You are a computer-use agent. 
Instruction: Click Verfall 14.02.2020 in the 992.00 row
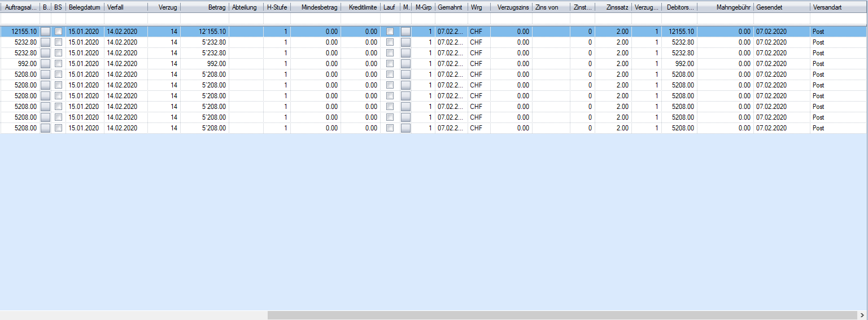coord(125,64)
